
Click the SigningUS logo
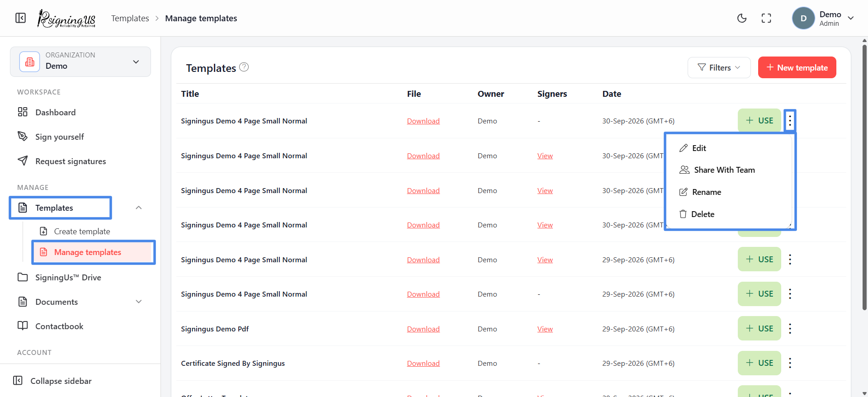click(66, 19)
